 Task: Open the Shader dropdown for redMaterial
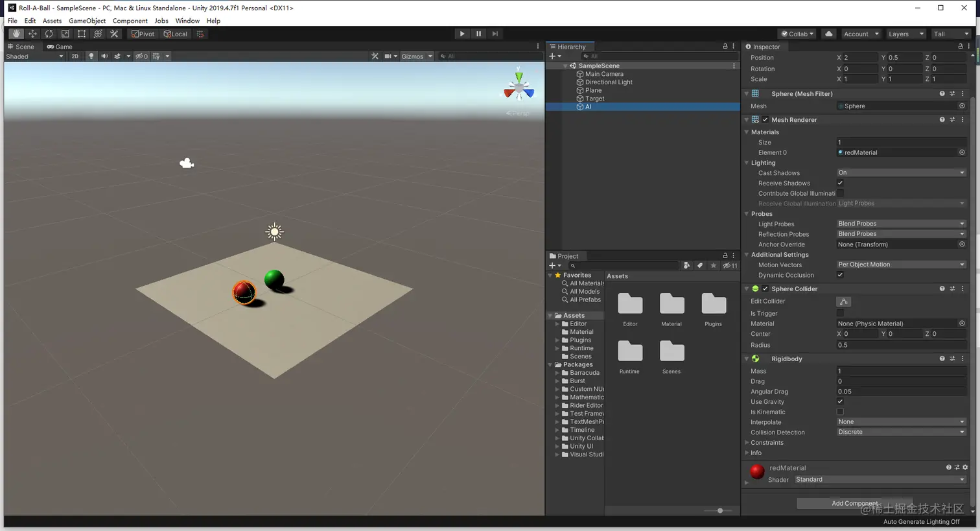(x=880, y=480)
